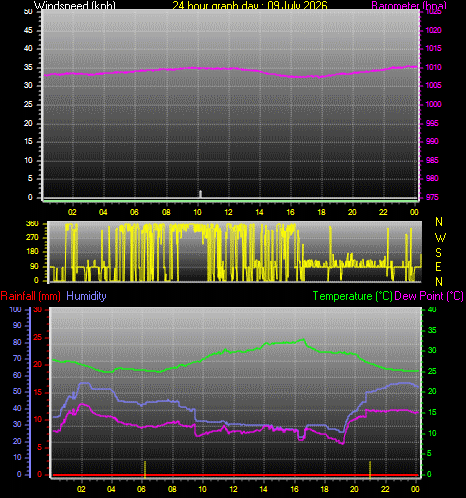Click the 995 value on barometer axis

coord(432,123)
